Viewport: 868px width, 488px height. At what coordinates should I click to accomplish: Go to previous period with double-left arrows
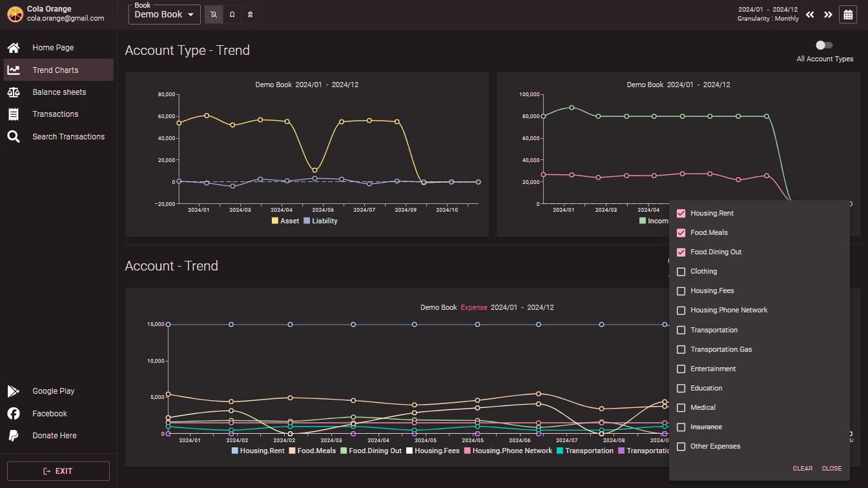[810, 14]
